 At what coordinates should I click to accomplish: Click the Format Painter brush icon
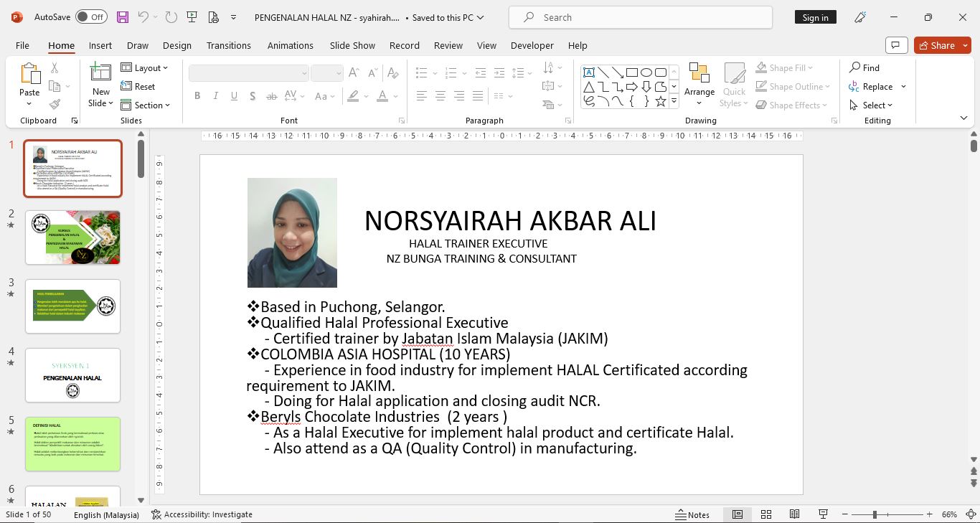55,105
